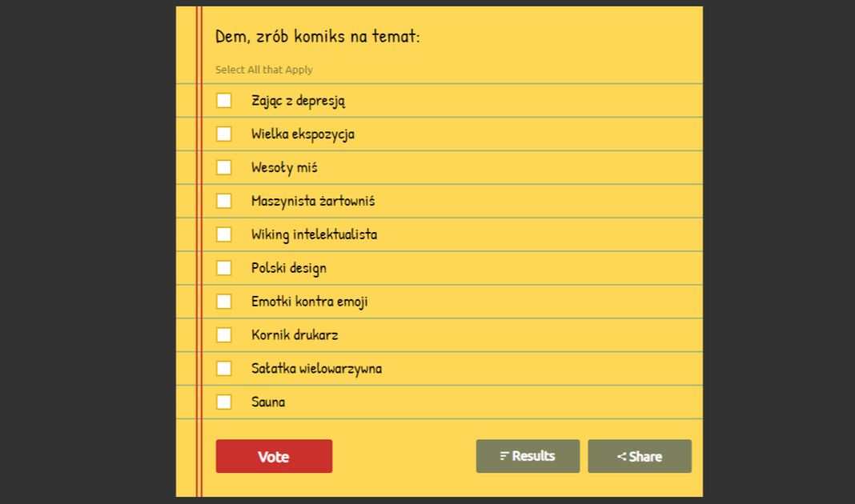Select the 'Wesoły miś' checkbox
This screenshot has height=504, width=855.
(x=223, y=168)
